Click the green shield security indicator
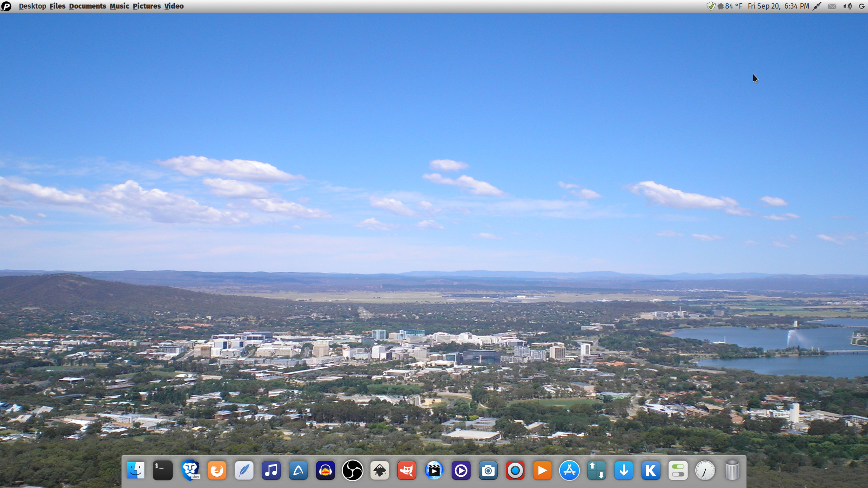Viewport: 868px width, 488px height. click(711, 6)
